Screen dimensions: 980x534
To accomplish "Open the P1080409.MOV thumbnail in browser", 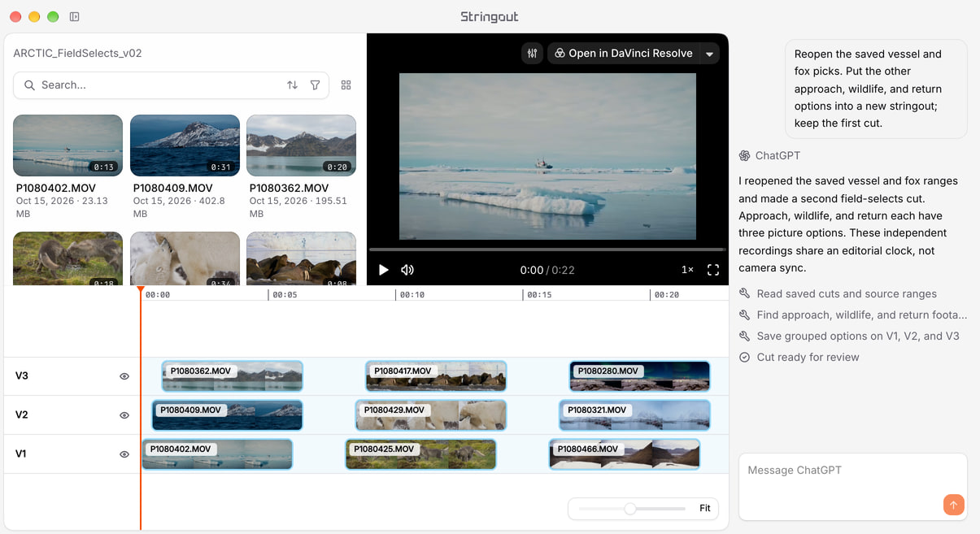I will coord(185,145).
